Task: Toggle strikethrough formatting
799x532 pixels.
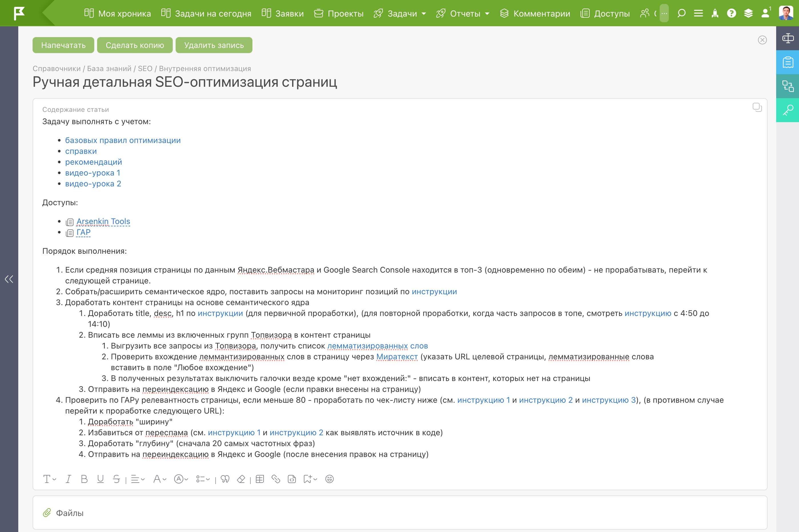Action: click(x=117, y=479)
